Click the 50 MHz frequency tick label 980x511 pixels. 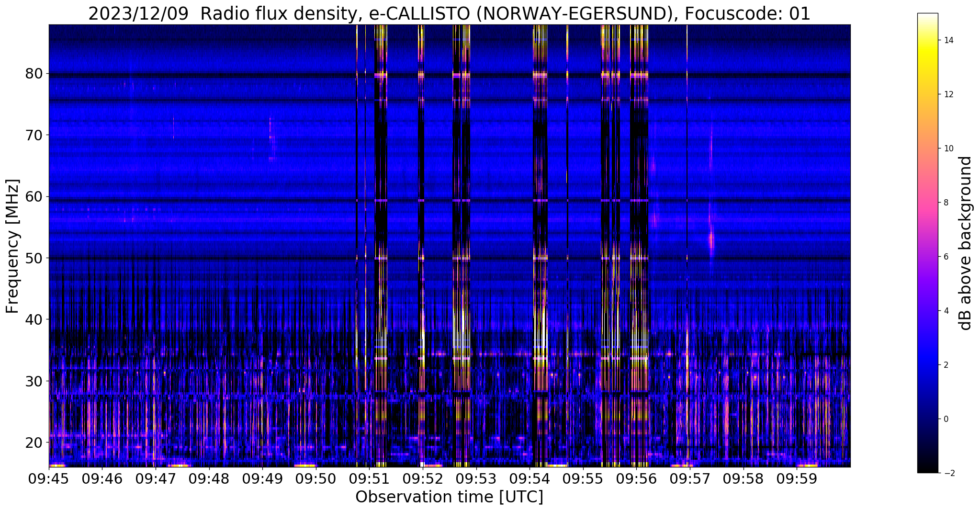34,258
